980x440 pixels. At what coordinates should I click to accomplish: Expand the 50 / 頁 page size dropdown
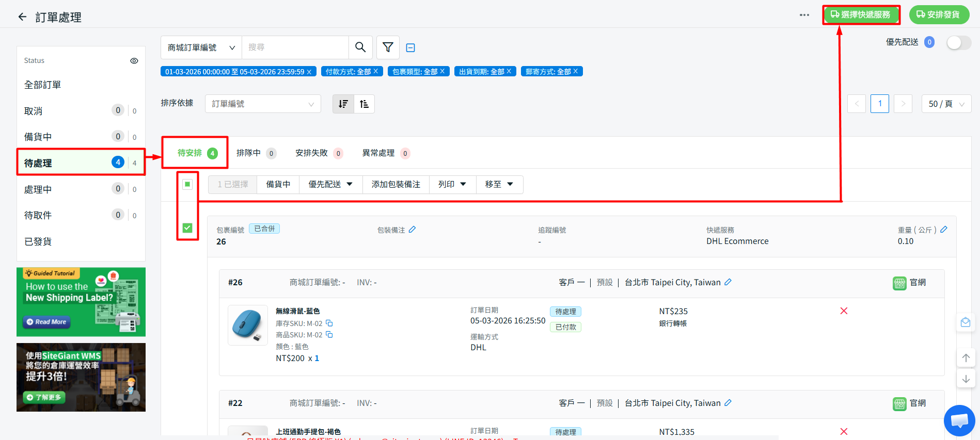tap(946, 104)
